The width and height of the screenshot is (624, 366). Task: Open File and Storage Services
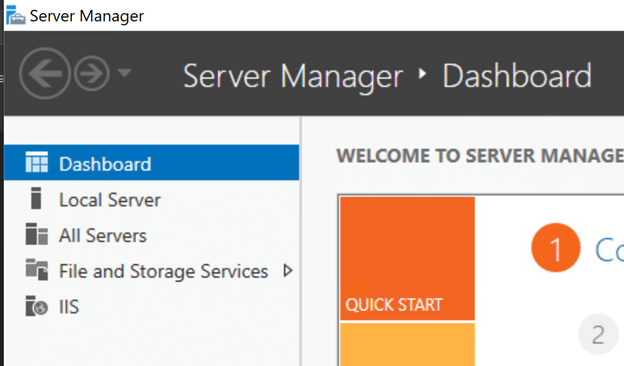pyautogui.click(x=152, y=271)
